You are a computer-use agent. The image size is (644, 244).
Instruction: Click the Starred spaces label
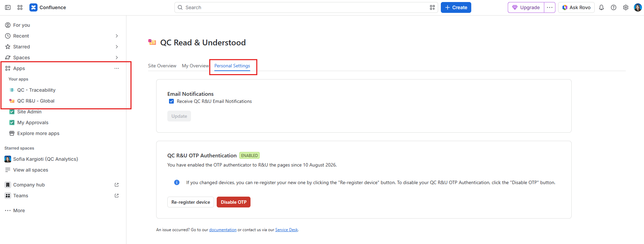pyautogui.click(x=19, y=148)
